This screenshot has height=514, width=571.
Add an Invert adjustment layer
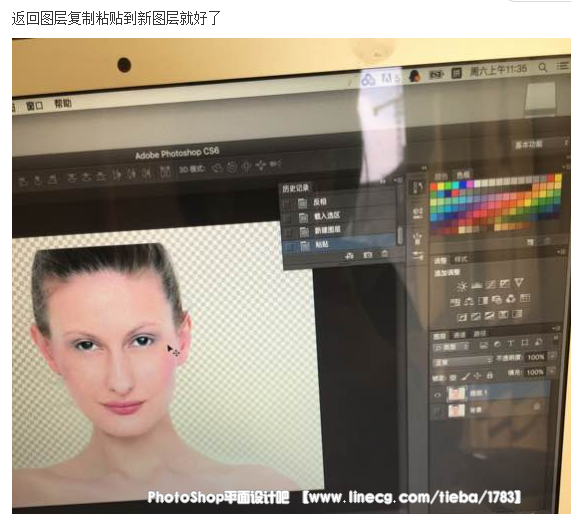pyautogui.click(x=462, y=317)
